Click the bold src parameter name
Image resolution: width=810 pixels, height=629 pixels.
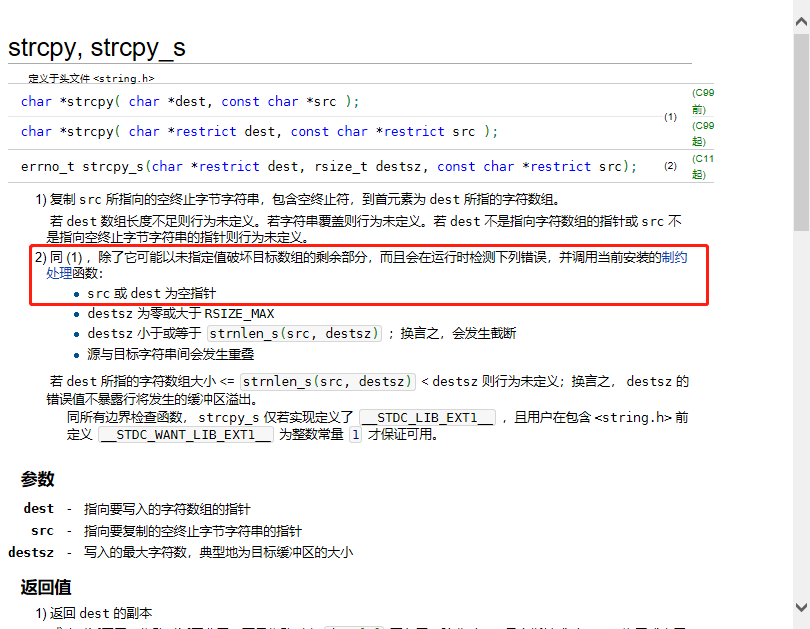tap(42, 531)
